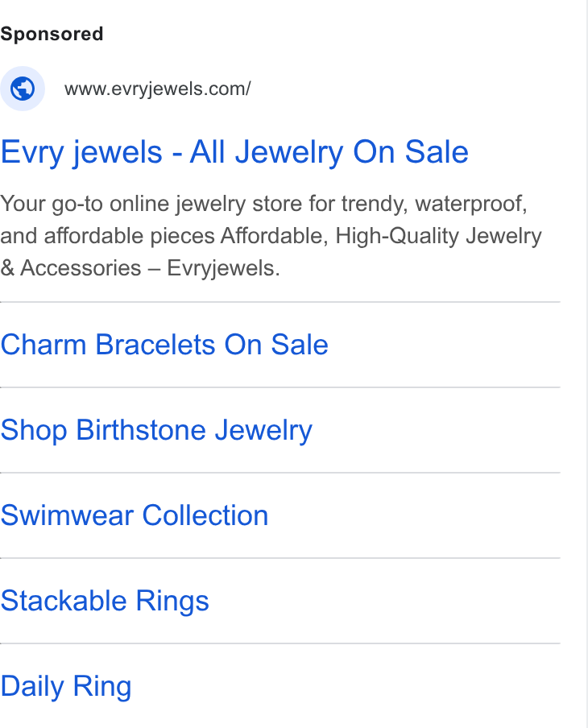Click the & Accessories text in the description
The image size is (588, 728).
71,268
